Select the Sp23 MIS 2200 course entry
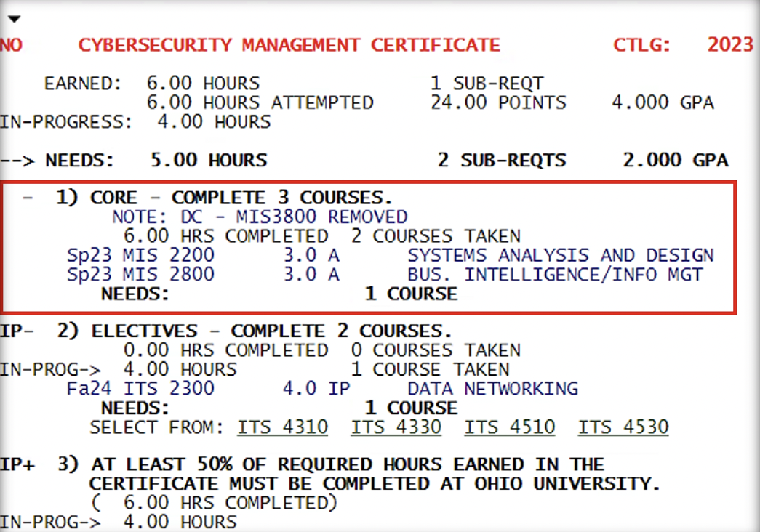The height and width of the screenshot is (532, 760). tap(140, 256)
